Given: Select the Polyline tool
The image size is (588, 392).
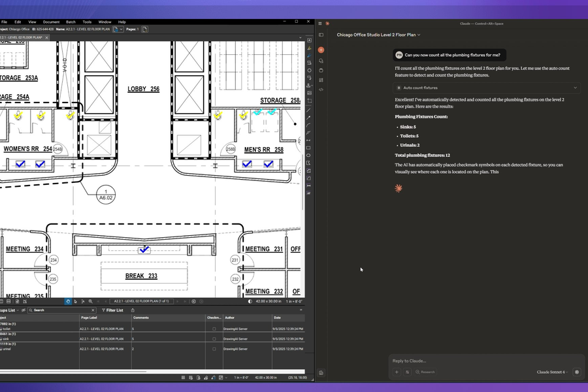Looking at the screenshot, I should (308, 133).
